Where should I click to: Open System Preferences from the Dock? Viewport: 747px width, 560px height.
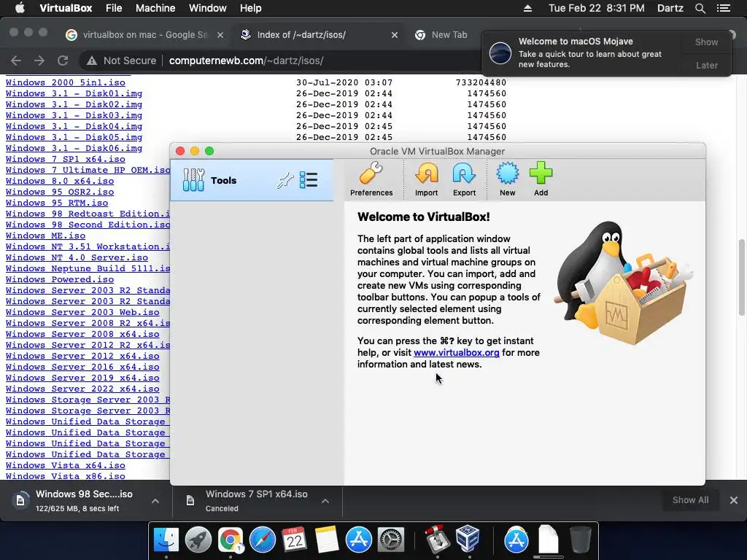pos(391,540)
